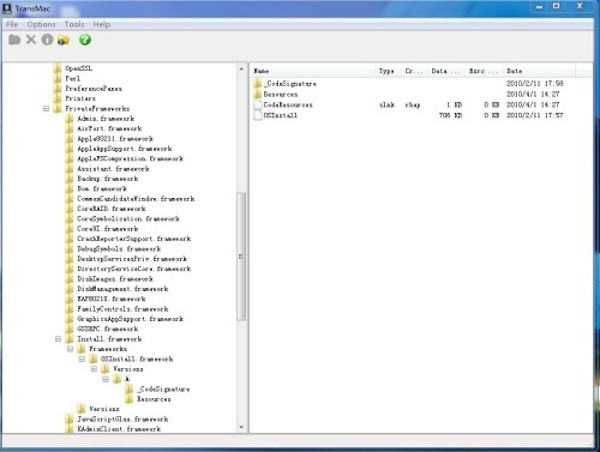Click the tree pane scrollbar thumb

click(x=241, y=256)
